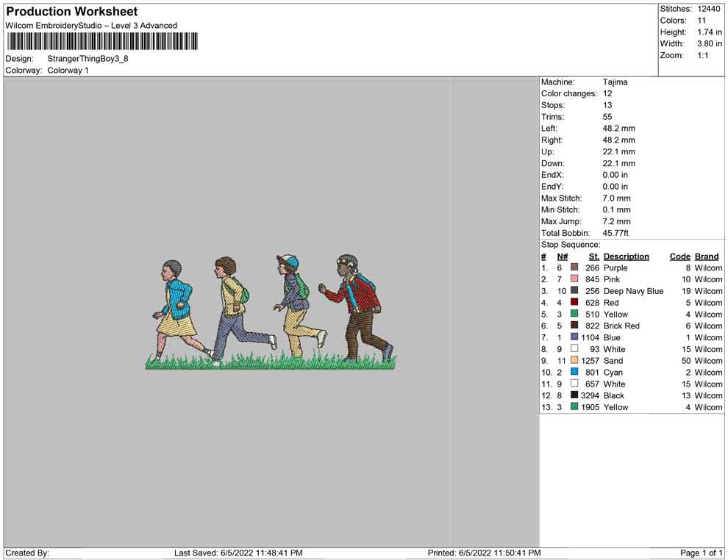Click the White swatch with 93 stitches
Image resolution: width=728 pixels, height=560 pixels.
pos(574,348)
